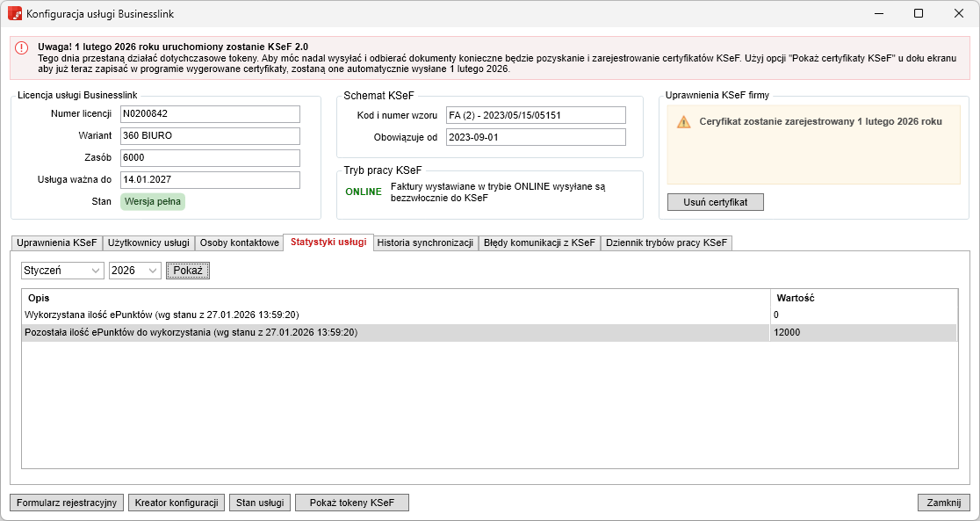Image resolution: width=980 pixels, height=521 pixels.
Task: Close the dialog with Zamknij button
Action: pyautogui.click(x=943, y=503)
